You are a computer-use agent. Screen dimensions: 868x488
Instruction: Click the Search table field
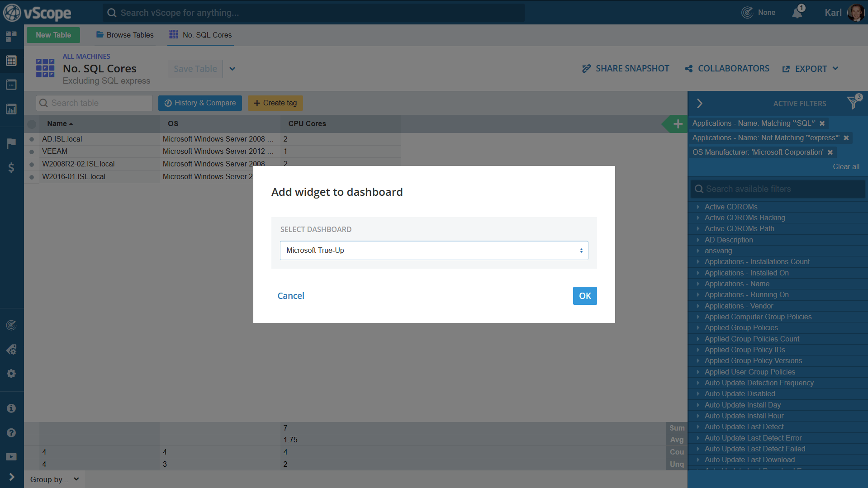click(94, 103)
